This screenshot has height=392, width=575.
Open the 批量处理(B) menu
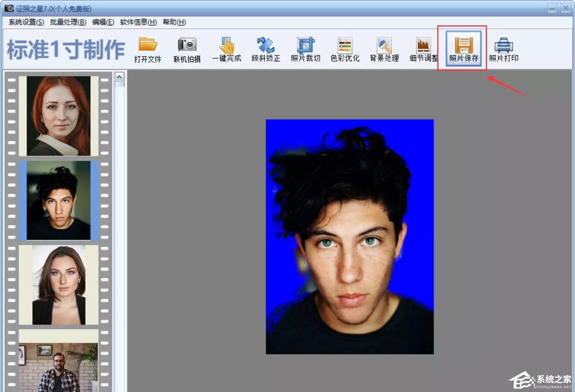[x=68, y=22]
